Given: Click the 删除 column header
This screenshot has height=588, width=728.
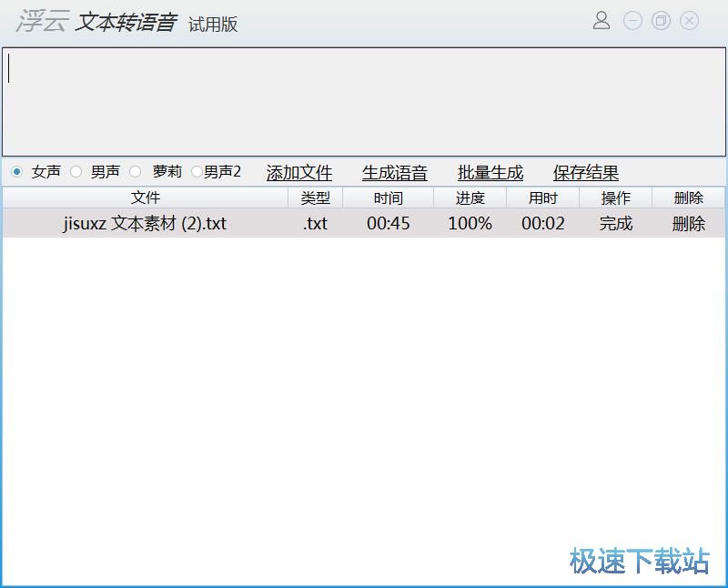Looking at the screenshot, I should [689, 198].
